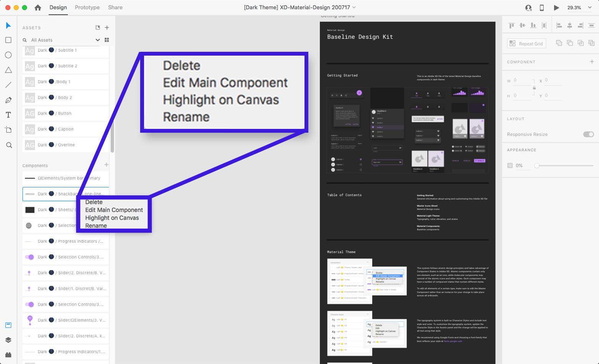Select the Rectangle tool
The height and width of the screenshot is (364, 599).
pyautogui.click(x=8, y=40)
